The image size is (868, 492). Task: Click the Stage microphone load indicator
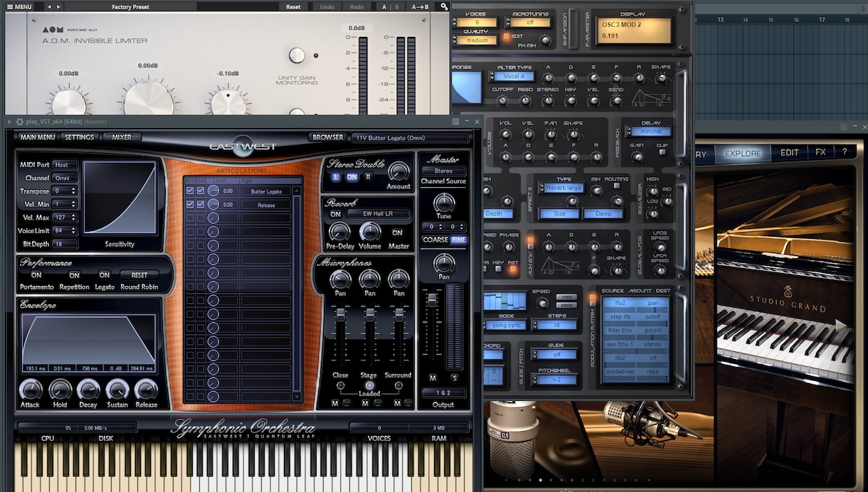coord(369,385)
